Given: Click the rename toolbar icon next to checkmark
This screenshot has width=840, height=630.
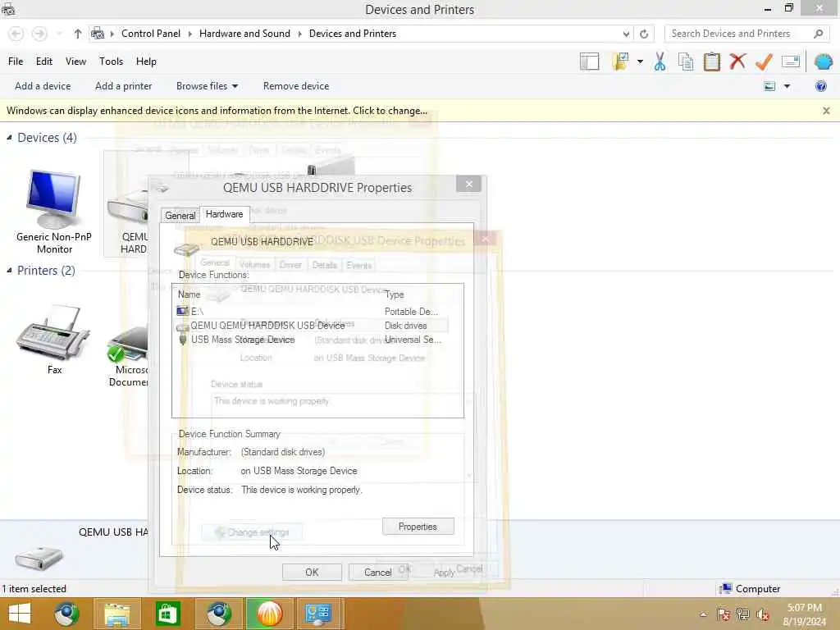Looking at the screenshot, I should (x=790, y=62).
